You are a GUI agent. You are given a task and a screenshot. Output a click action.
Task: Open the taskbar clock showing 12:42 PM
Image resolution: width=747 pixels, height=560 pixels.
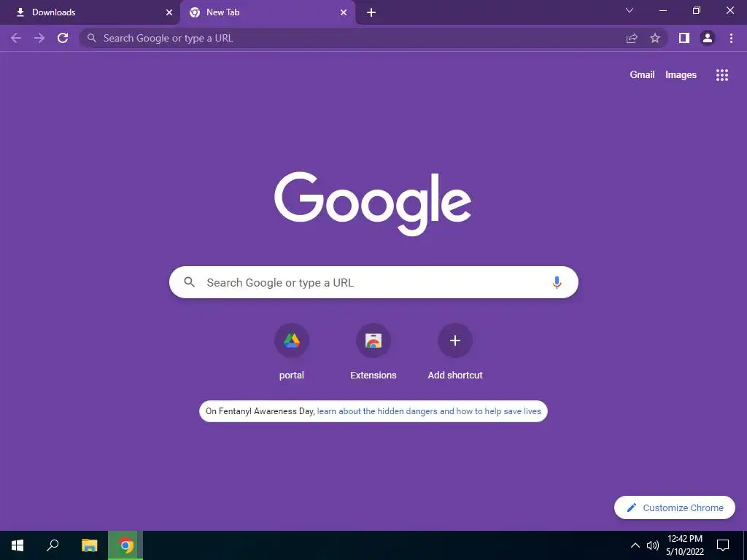coord(684,545)
